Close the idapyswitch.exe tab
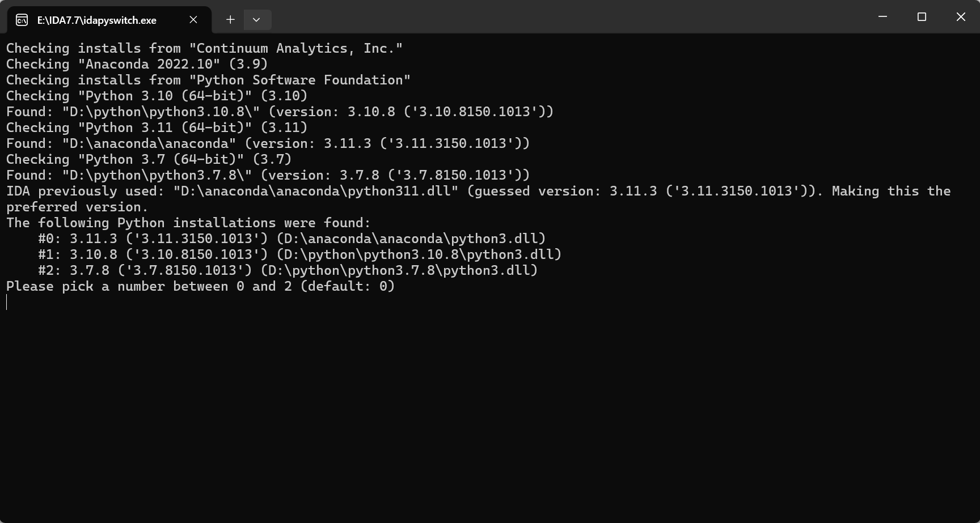This screenshot has width=980, height=523. coord(193,20)
